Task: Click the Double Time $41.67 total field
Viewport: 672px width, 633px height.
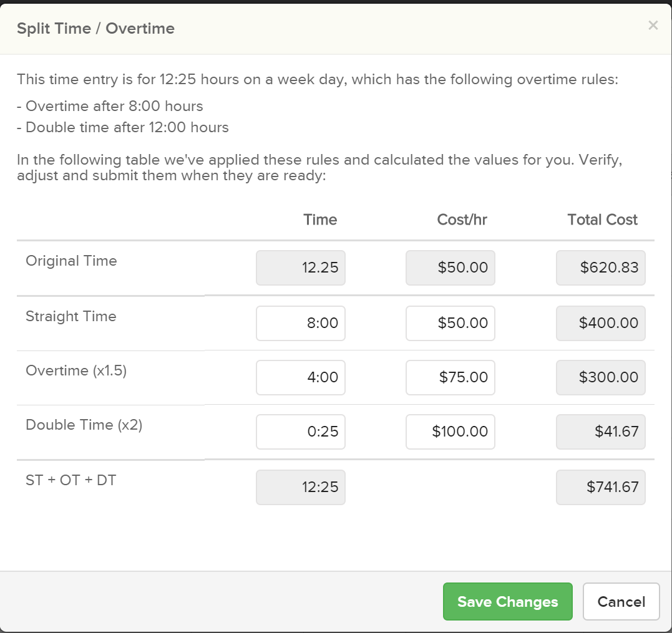Action: pyautogui.click(x=601, y=432)
